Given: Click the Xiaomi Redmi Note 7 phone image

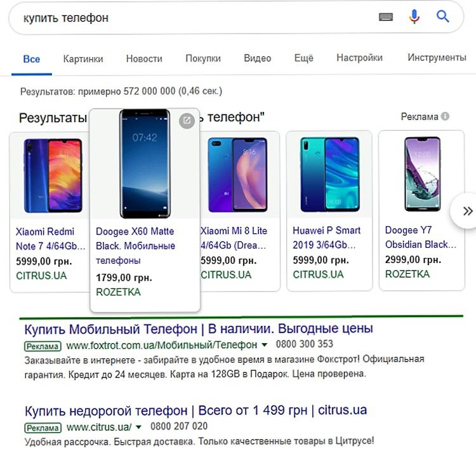Looking at the screenshot, I should (53, 175).
